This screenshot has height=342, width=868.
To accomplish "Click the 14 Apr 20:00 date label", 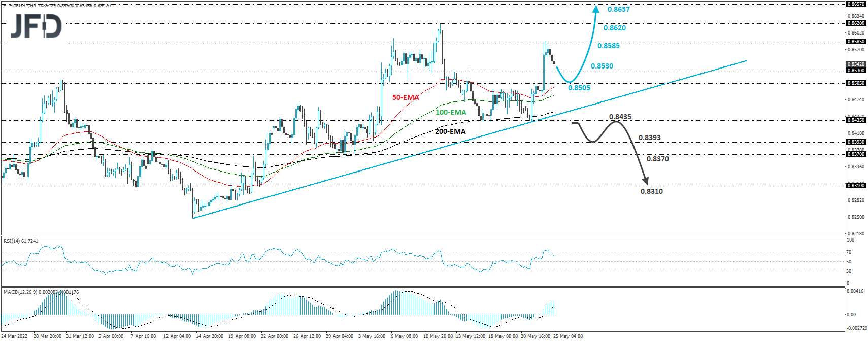I will [210, 336].
